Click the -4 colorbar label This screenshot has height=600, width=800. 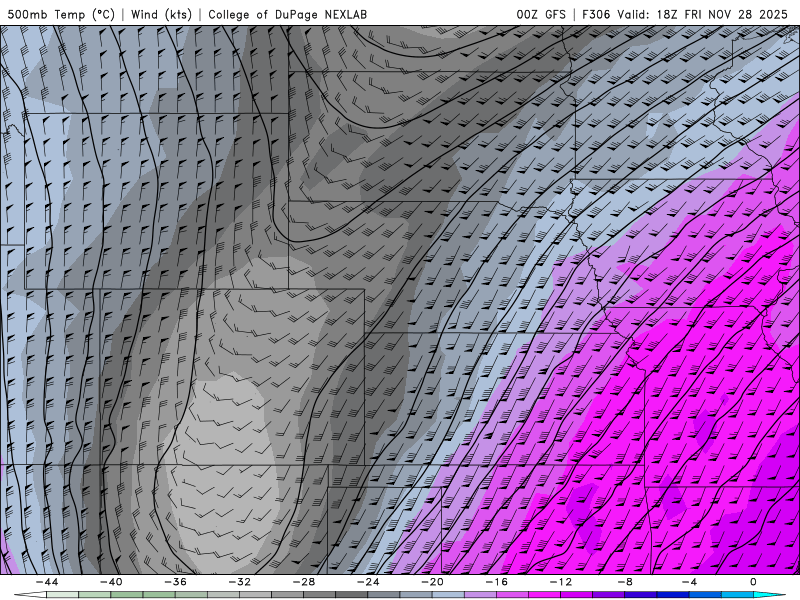[x=689, y=582]
